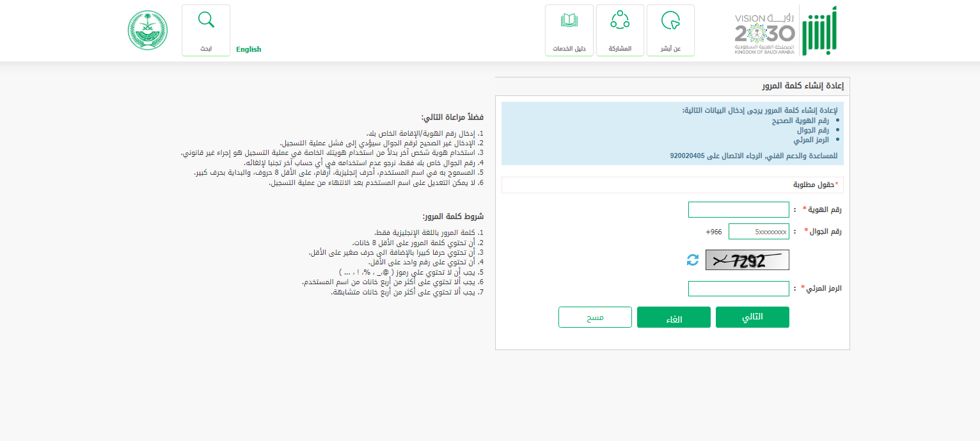
Task: Click the إعادة إنشاء كلمة المرور panel title
Action: (803, 86)
